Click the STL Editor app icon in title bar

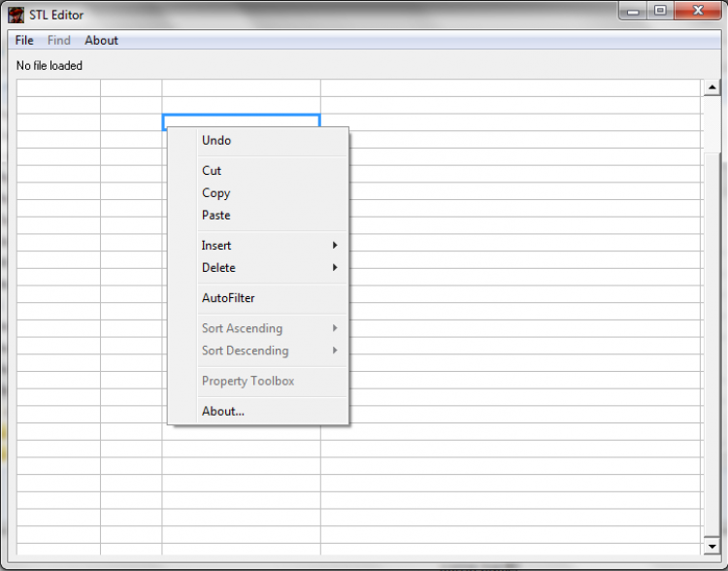[x=16, y=15]
